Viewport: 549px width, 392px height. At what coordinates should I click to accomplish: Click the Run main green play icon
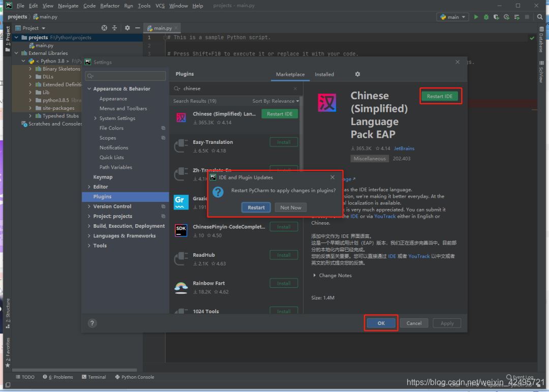click(x=476, y=17)
